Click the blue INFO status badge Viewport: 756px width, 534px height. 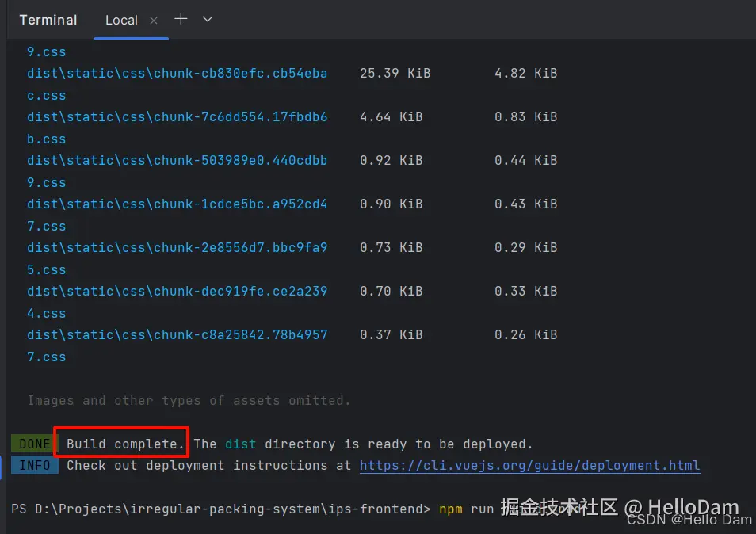[x=34, y=465]
